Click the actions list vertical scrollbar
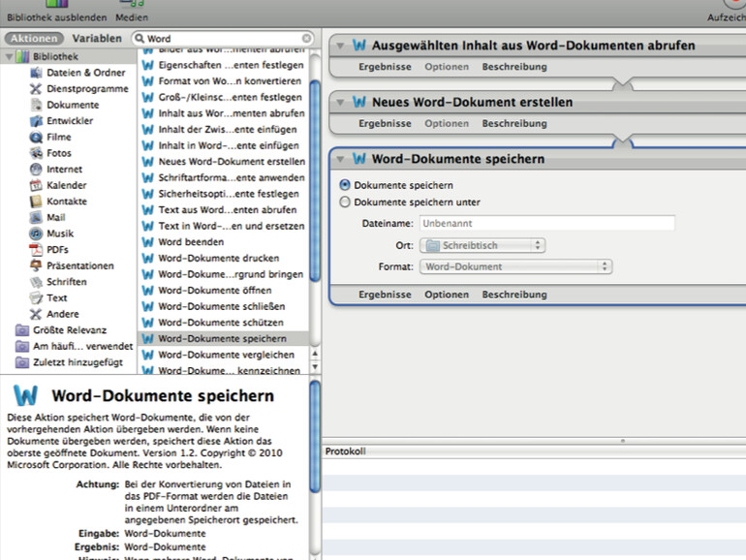This screenshot has width=746, height=560. [x=315, y=194]
